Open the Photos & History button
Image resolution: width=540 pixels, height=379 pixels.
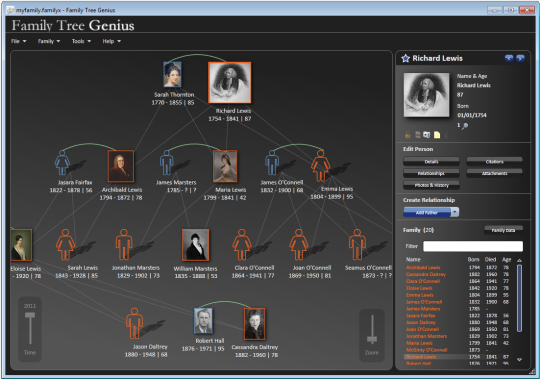(x=431, y=185)
